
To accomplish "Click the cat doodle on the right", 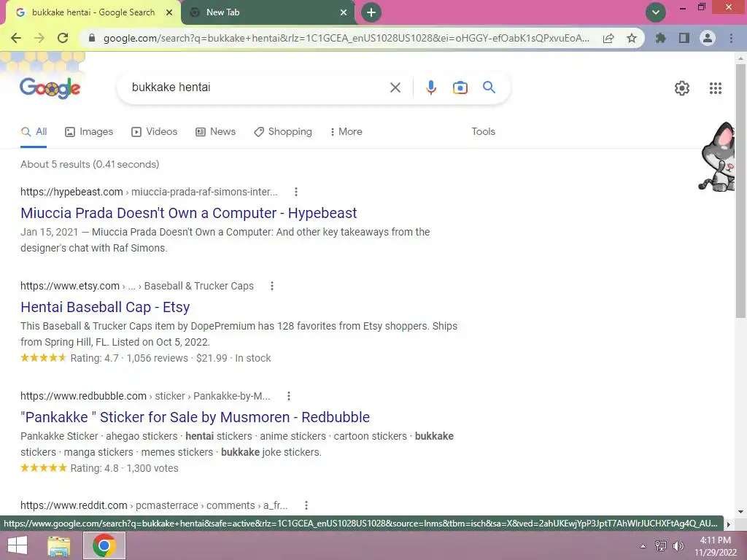I will [718, 157].
